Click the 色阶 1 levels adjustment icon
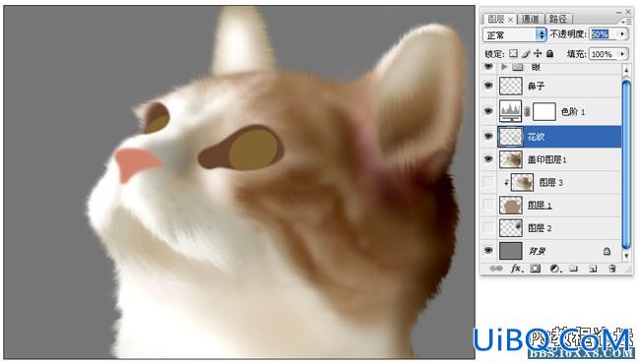Viewport: 640px width, 364px height. coord(510,111)
